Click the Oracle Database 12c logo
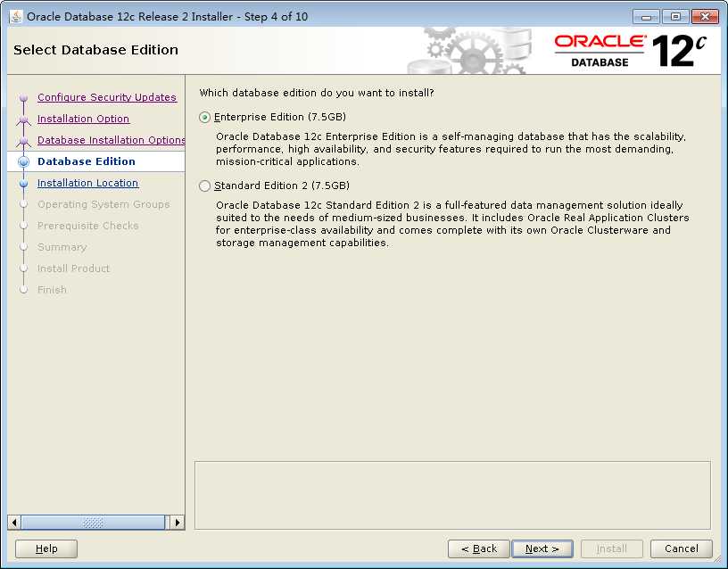The height and width of the screenshot is (569, 728). pyautogui.click(x=631, y=51)
